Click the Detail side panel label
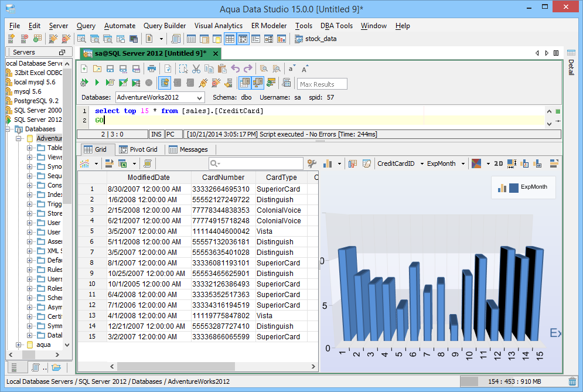Image resolution: width=583 pixels, height=392 pixels. [x=571, y=69]
